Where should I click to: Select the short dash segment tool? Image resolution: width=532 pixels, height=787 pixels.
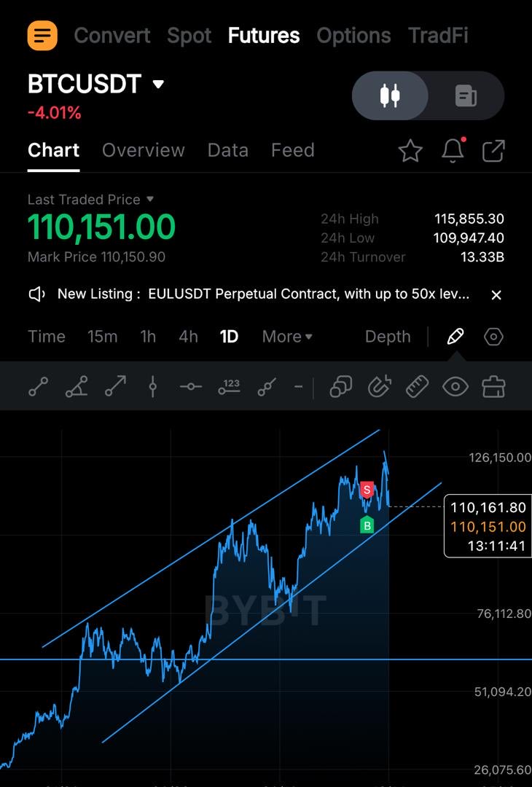298,387
